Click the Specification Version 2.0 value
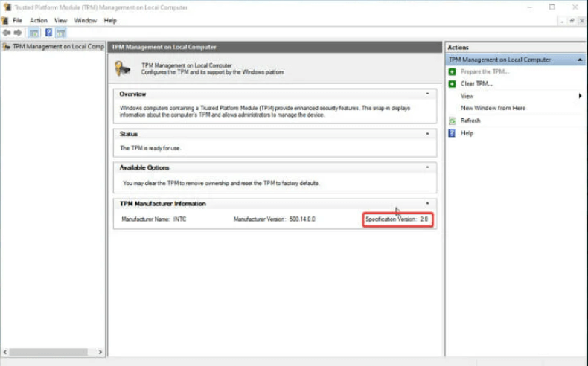 coord(424,219)
